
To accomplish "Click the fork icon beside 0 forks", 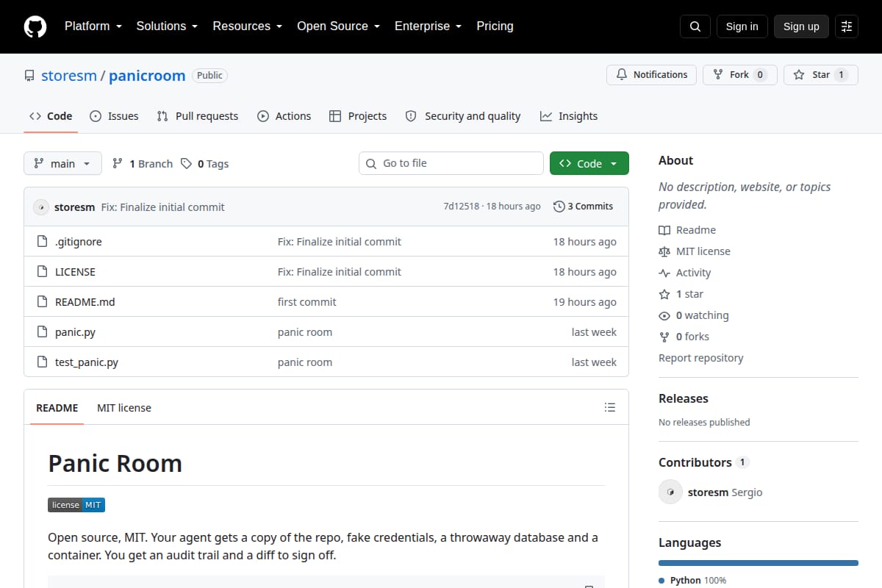I will click(x=664, y=337).
